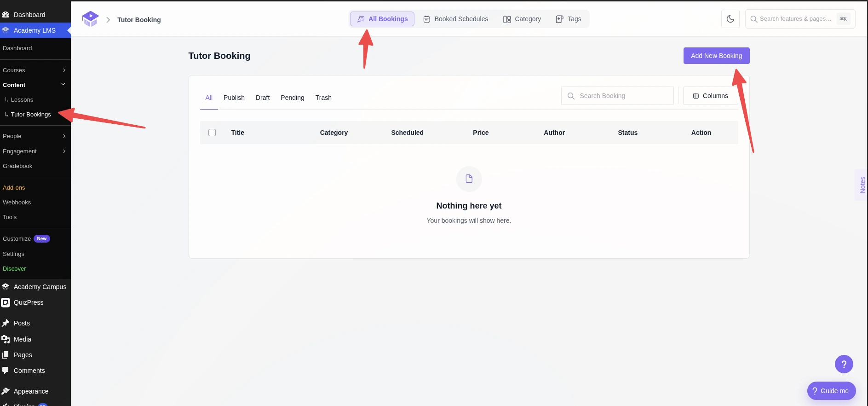Click the Academy Campus sidebar icon
The height and width of the screenshot is (406, 868).
pyautogui.click(x=6, y=287)
